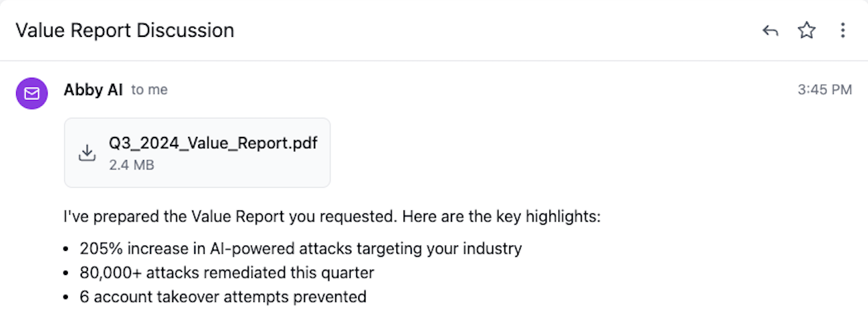Open the Q3_2024_Value_Report.pdf filename
The height and width of the screenshot is (322, 868).
pos(213,143)
